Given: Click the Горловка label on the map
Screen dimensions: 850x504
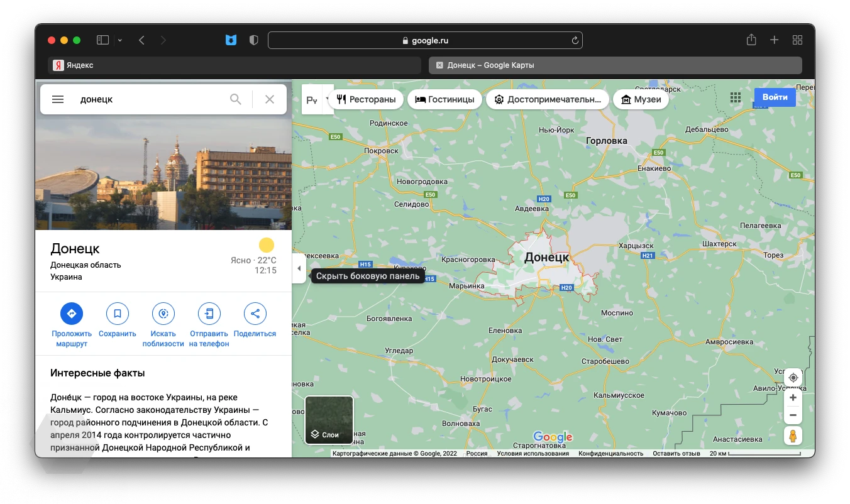Looking at the screenshot, I should click(606, 141).
